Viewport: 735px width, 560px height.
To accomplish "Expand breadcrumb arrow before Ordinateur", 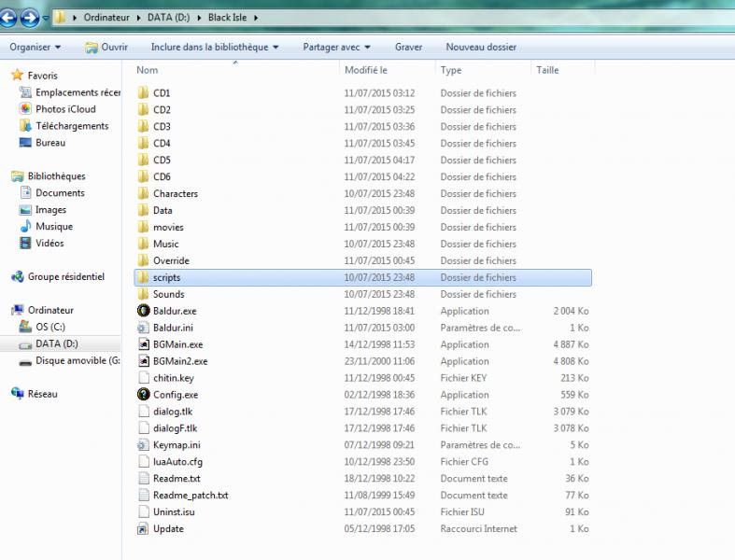I will coord(75,18).
